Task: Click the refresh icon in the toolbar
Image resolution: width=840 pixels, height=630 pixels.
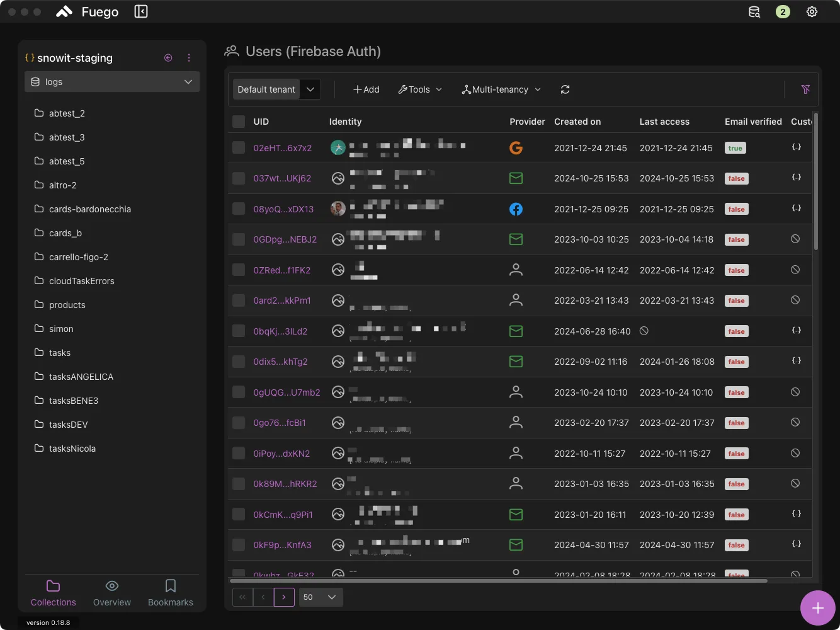Action: [565, 89]
